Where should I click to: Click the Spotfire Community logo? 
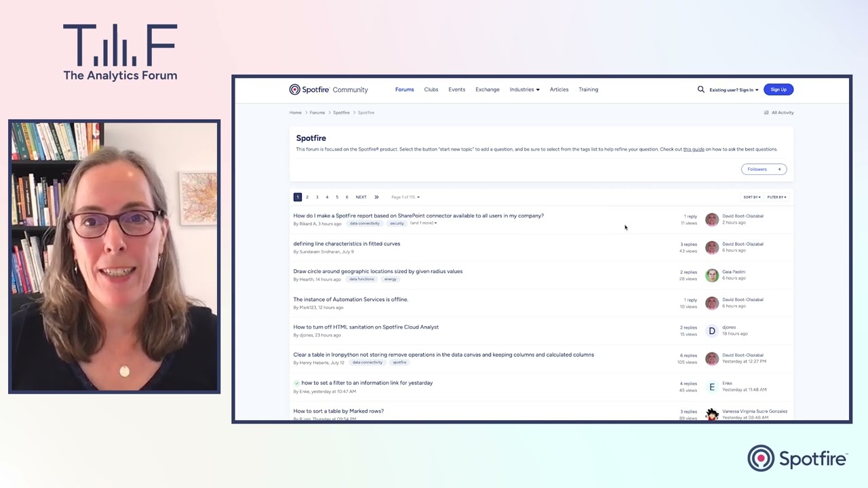click(x=329, y=89)
